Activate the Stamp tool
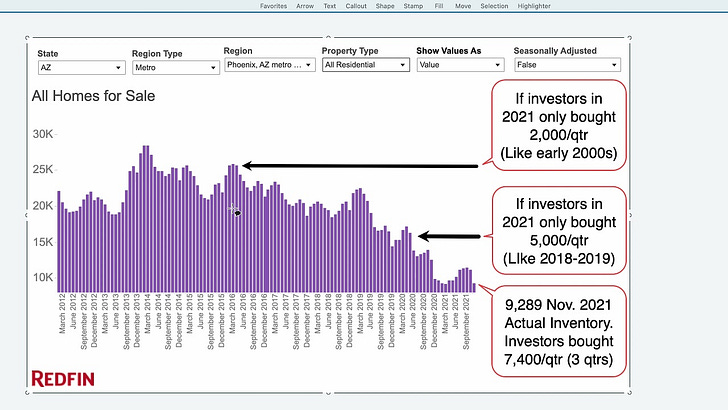 coord(413,6)
